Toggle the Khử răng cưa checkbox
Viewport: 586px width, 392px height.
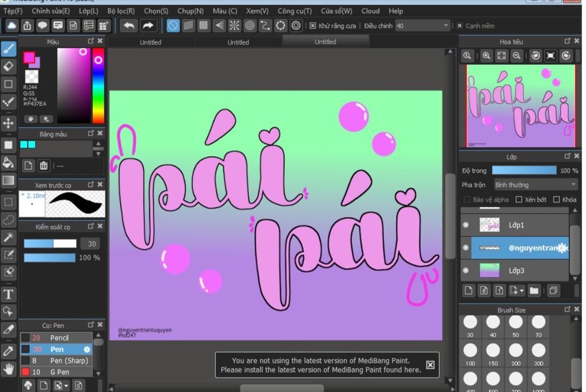pos(313,26)
